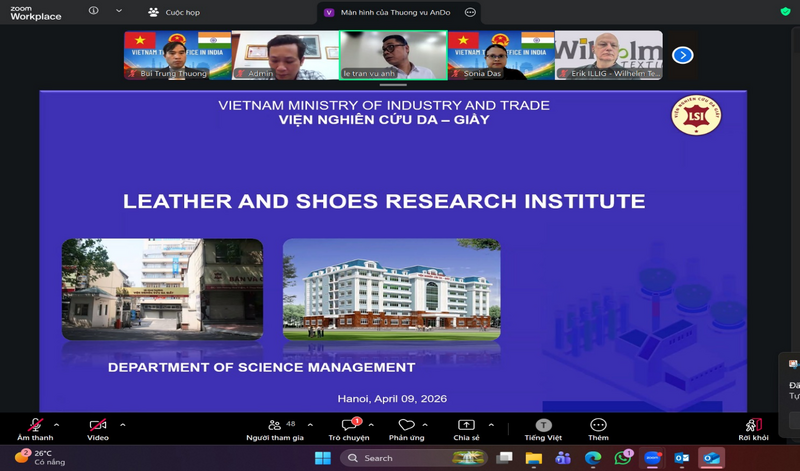Screen dimensions: 800x471
Task: Open Tiếng Việt language interpretation
Action: 543,426
